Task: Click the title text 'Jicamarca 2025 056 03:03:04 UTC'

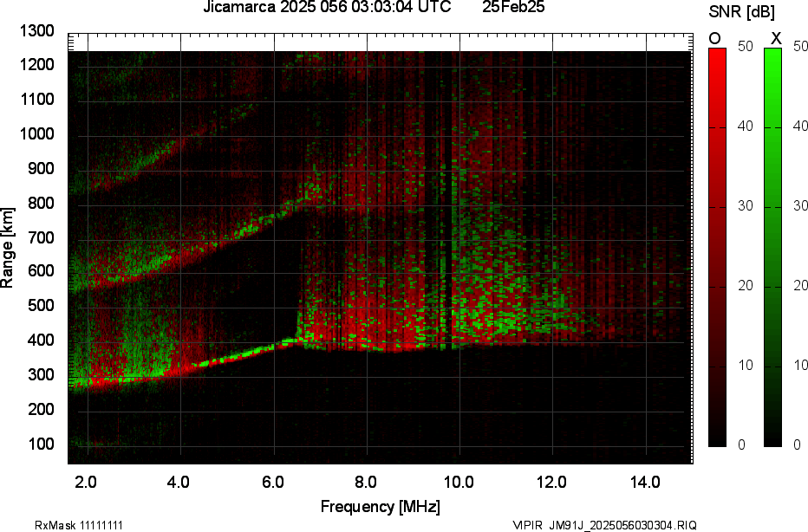Action: click(x=327, y=7)
